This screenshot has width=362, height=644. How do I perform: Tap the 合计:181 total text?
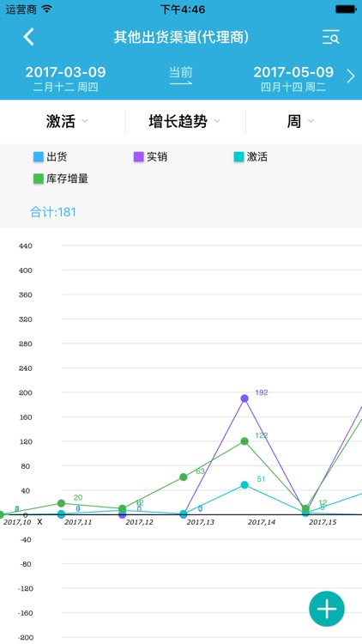tap(53, 212)
